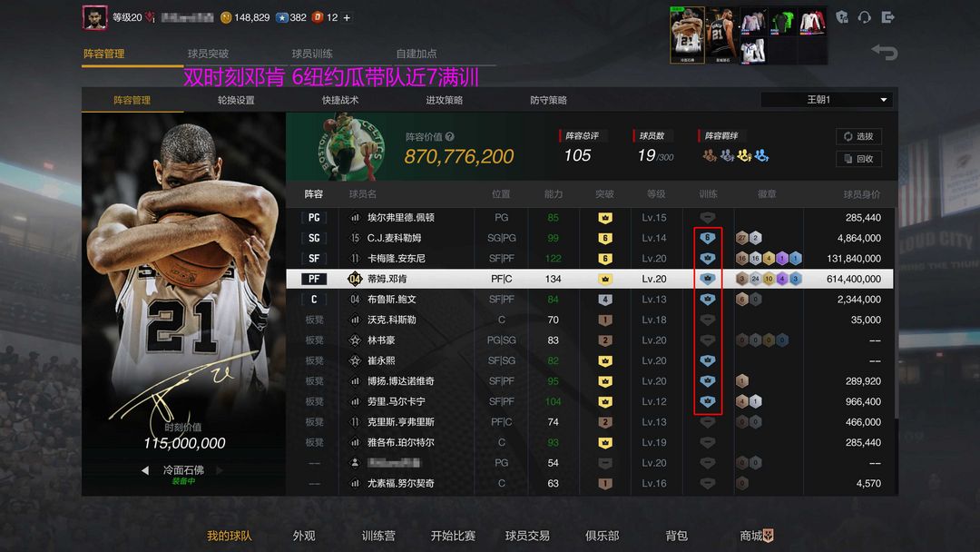Viewport: 980px width, 552px height.
Task: Open the 轮换设置 sub-tab
Action: tap(236, 100)
